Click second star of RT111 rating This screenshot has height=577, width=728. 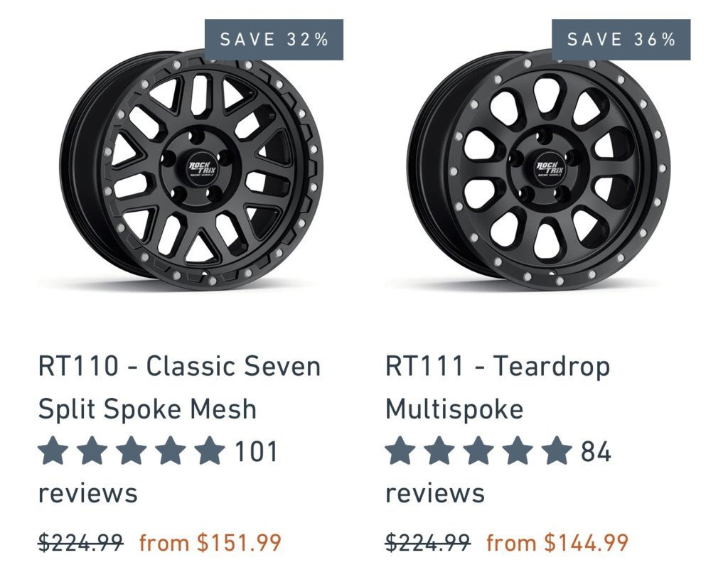(439, 451)
